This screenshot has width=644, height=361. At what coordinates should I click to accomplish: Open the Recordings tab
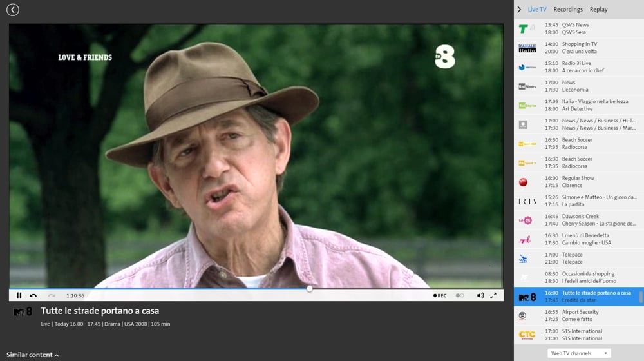[568, 10]
